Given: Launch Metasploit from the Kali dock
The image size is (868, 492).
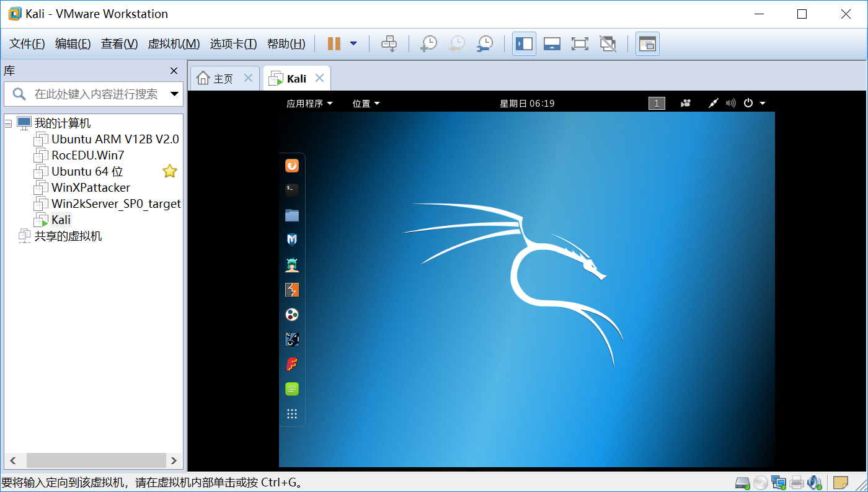Looking at the screenshot, I should tap(292, 240).
